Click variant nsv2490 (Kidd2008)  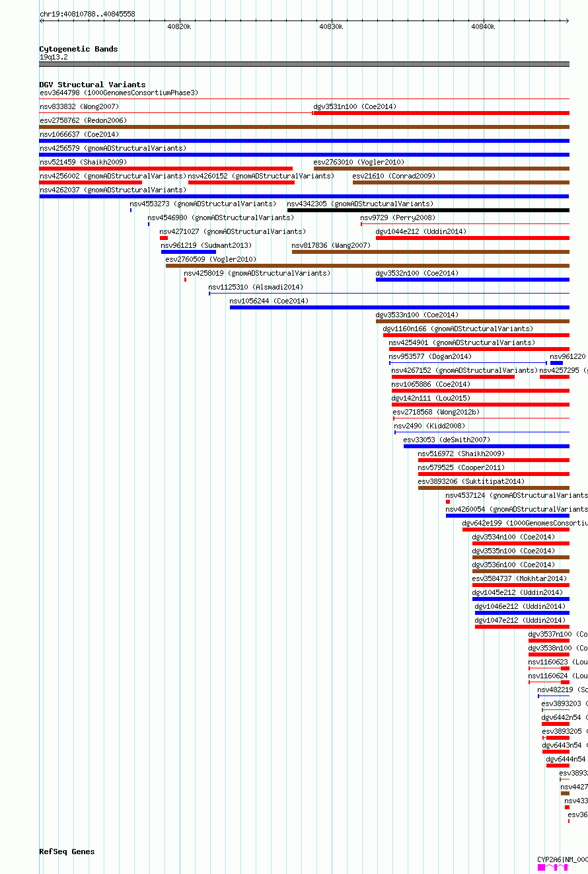click(429, 426)
